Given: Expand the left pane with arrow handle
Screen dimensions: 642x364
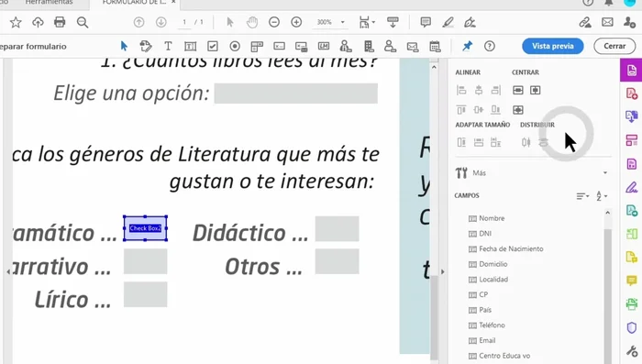Looking at the screenshot, I should 8,271.
